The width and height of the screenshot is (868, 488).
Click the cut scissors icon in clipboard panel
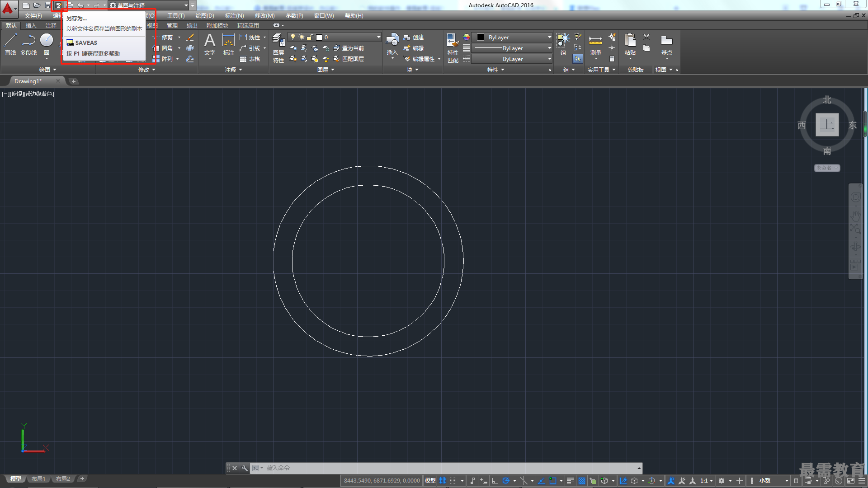646,37
